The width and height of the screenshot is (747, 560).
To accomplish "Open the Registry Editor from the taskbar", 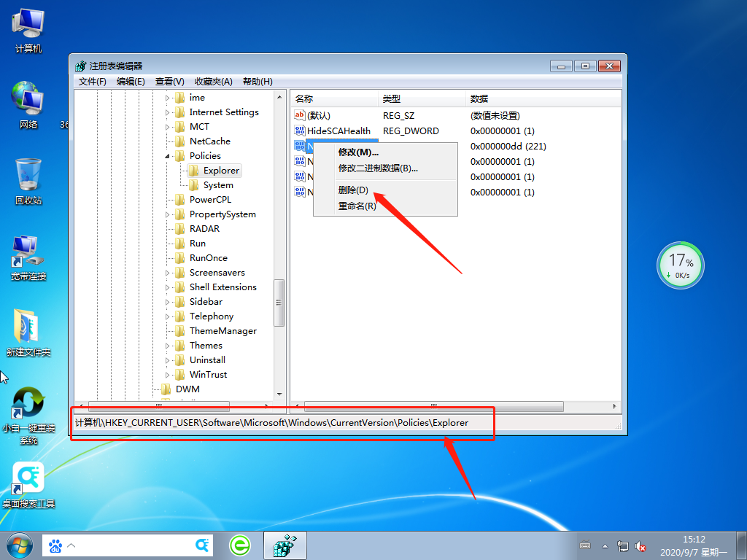I will 284,545.
